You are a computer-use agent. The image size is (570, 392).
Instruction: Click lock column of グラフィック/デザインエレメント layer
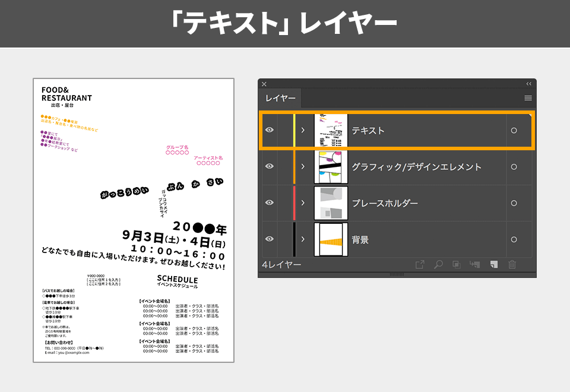pos(284,166)
